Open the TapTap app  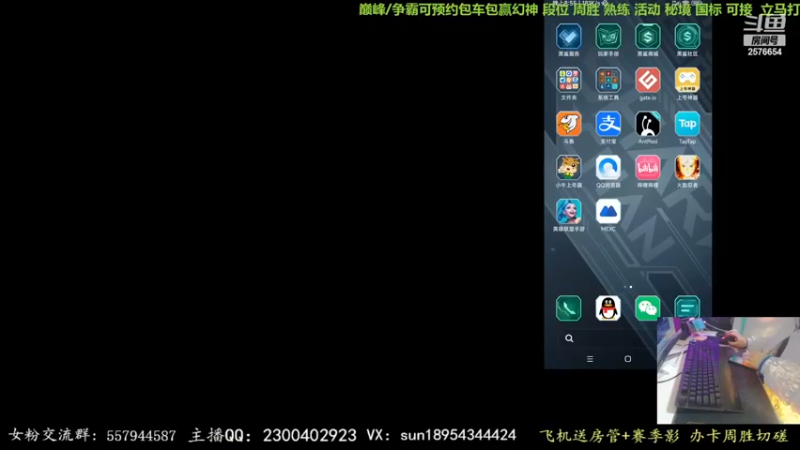687,124
